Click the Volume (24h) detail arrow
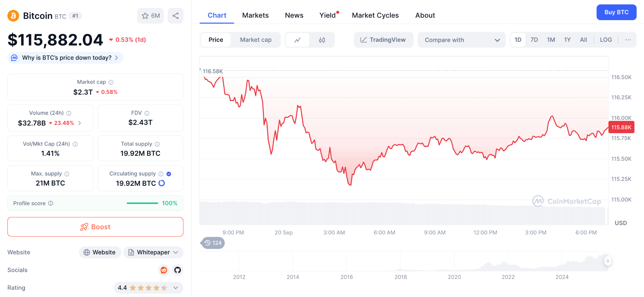 pos(80,123)
